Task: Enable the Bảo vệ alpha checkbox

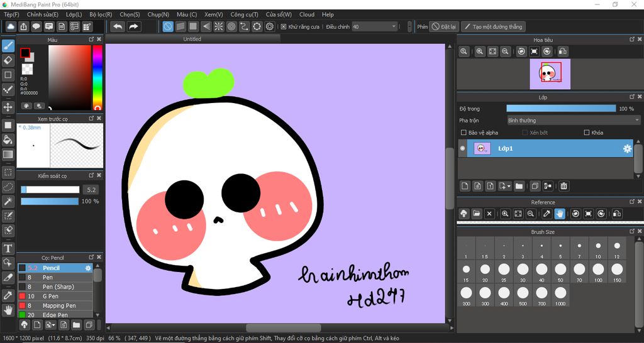Action: pyautogui.click(x=464, y=133)
